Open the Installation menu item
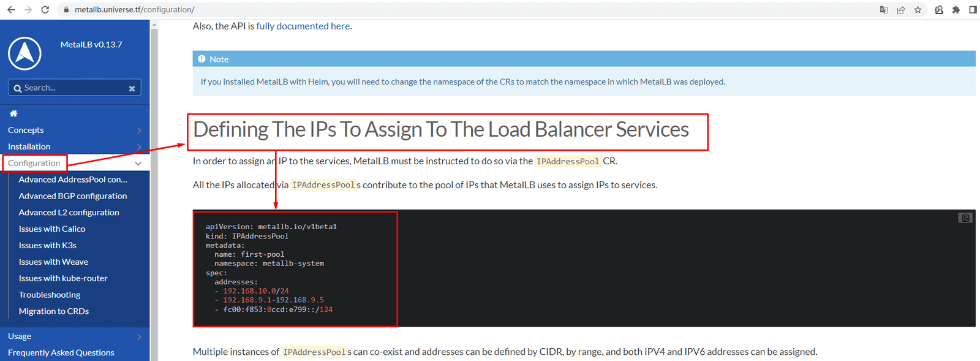The image size is (980, 361). (x=29, y=146)
